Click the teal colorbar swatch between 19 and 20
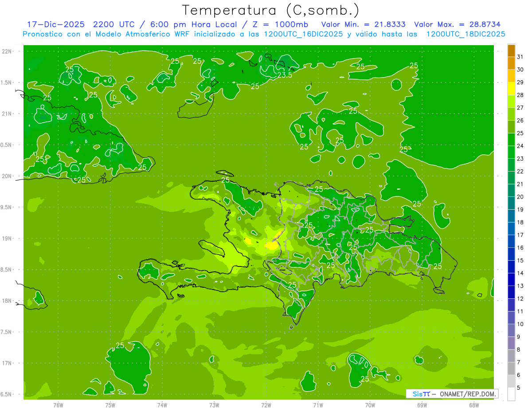 pyautogui.click(x=511, y=204)
